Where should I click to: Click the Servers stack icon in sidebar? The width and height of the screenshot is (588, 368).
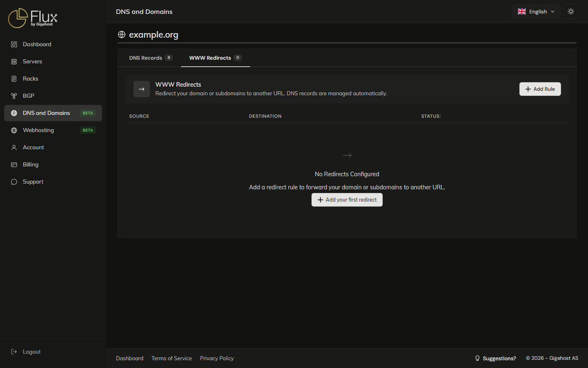click(x=14, y=61)
